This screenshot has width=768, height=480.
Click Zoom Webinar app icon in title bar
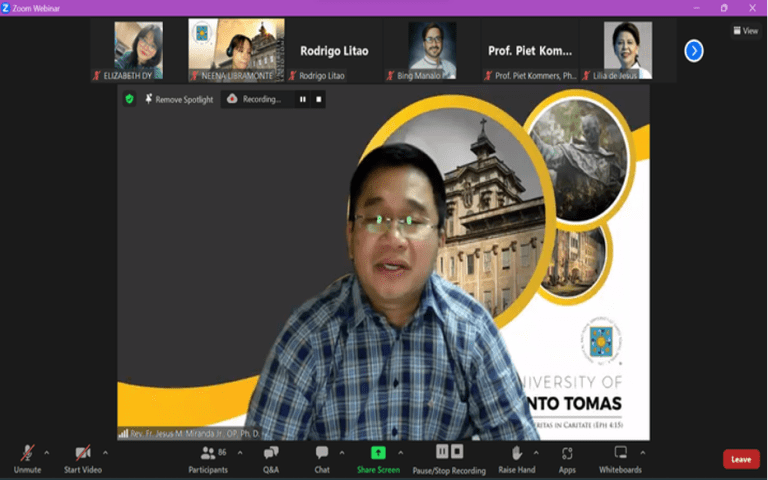click(6, 8)
